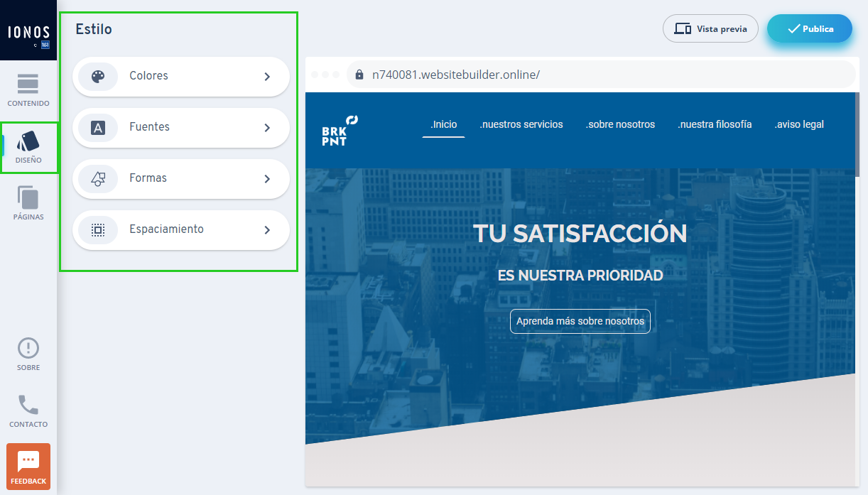Go to the .Inicio nav item
Image resolution: width=868 pixels, height=495 pixels.
[x=444, y=124]
